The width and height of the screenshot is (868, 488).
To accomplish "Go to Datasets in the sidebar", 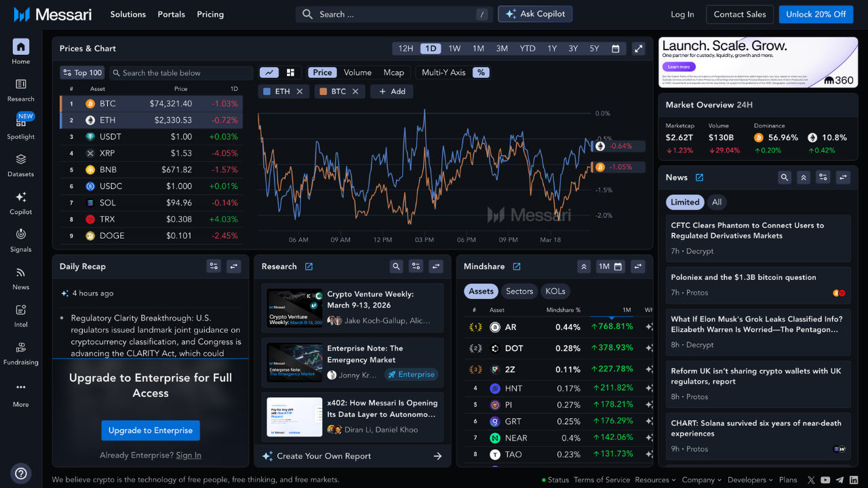I will 21,165.
